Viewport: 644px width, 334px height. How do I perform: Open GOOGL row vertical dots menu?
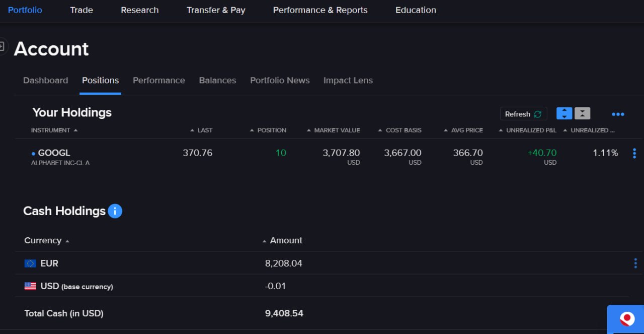coord(634,153)
